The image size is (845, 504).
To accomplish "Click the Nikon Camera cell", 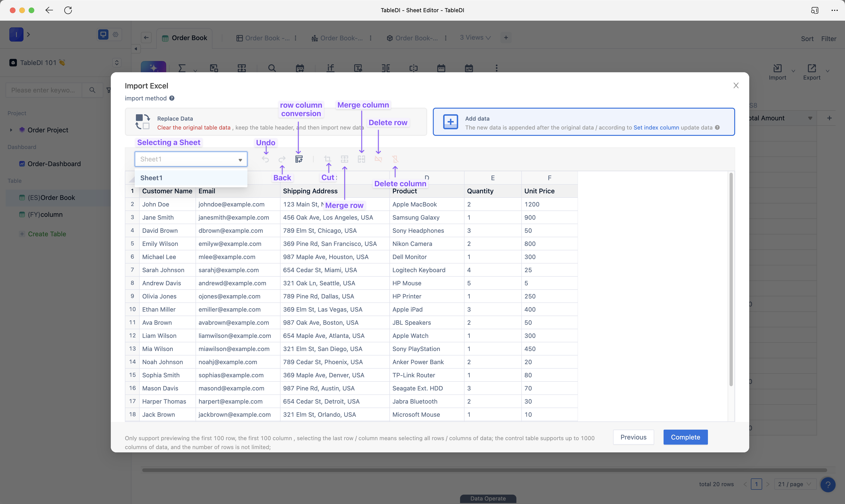I will 427,244.
